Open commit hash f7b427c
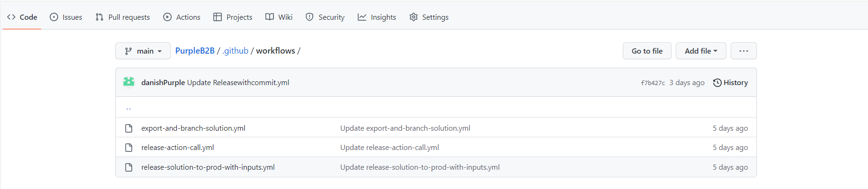Image resolution: width=868 pixels, height=189 pixels. [653, 83]
